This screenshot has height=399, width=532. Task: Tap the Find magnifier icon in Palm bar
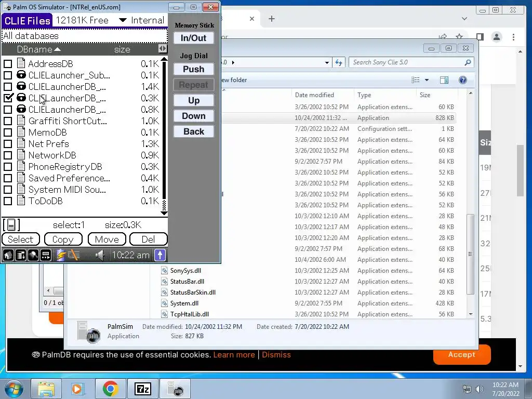tap(33, 255)
